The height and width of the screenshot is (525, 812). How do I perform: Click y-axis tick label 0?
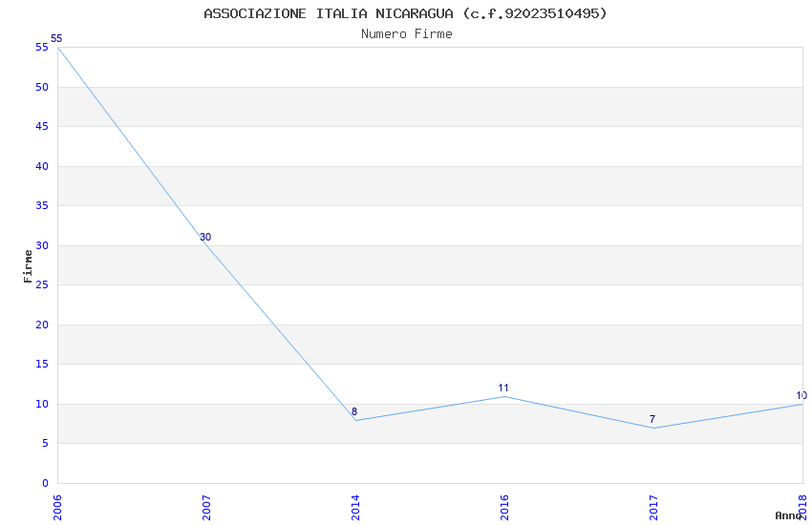coord(46,483)
